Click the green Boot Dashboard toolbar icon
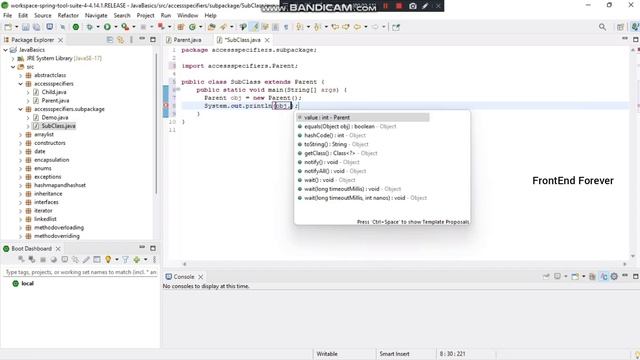The width and height of the screenshot is (640, 360). tap(76, 27)
